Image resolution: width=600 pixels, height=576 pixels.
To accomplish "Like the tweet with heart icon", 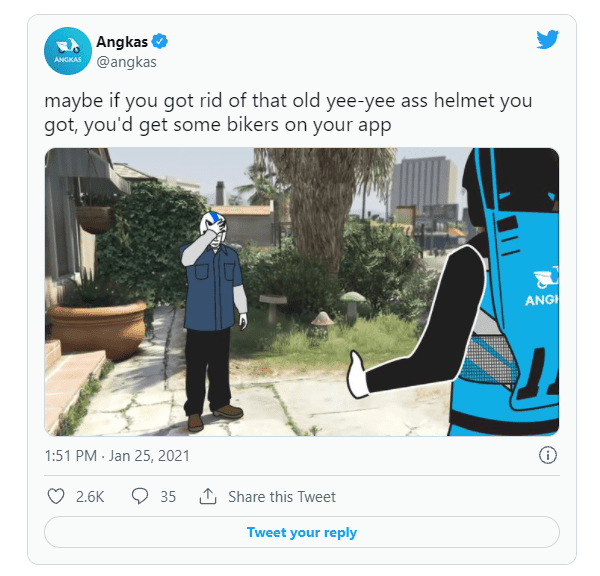I will pos(56,496).
